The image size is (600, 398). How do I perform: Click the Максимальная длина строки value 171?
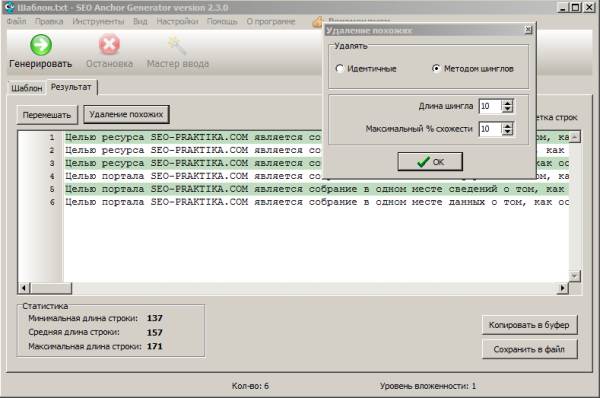click(x=155, y=347)
